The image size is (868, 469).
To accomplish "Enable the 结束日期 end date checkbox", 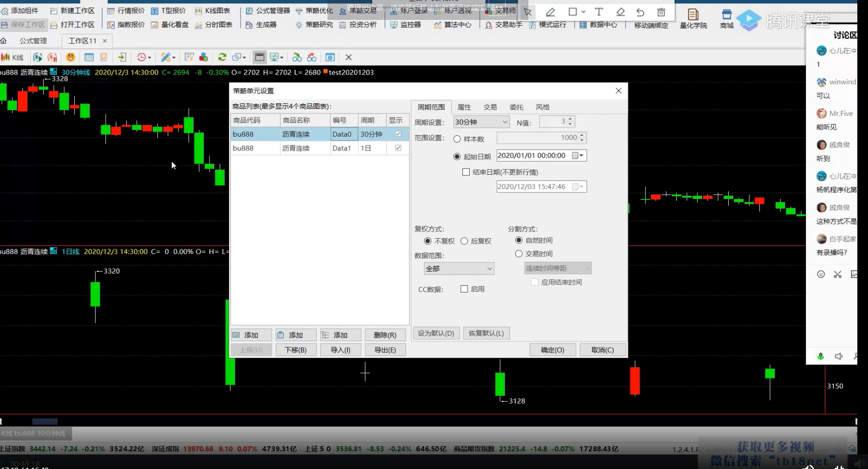I will tap(466, 172).
